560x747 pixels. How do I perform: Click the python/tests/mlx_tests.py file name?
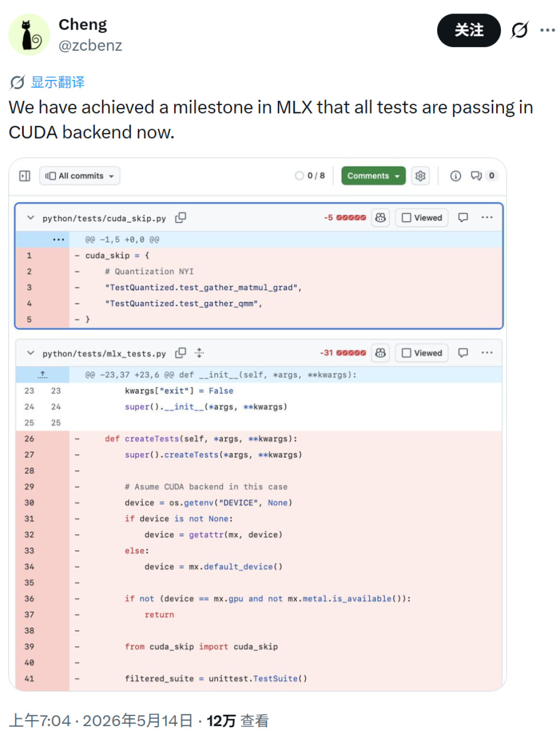tap(104, 354)
